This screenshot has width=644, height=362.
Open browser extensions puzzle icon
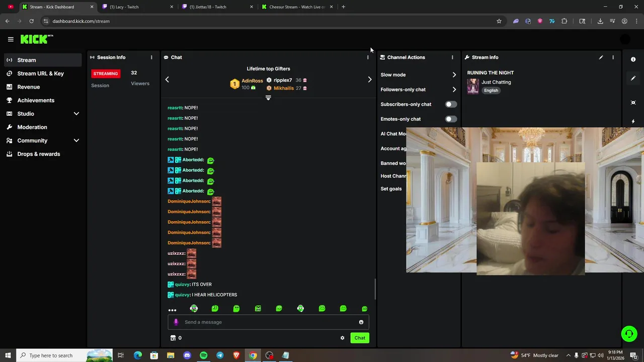tap(564, 21)
